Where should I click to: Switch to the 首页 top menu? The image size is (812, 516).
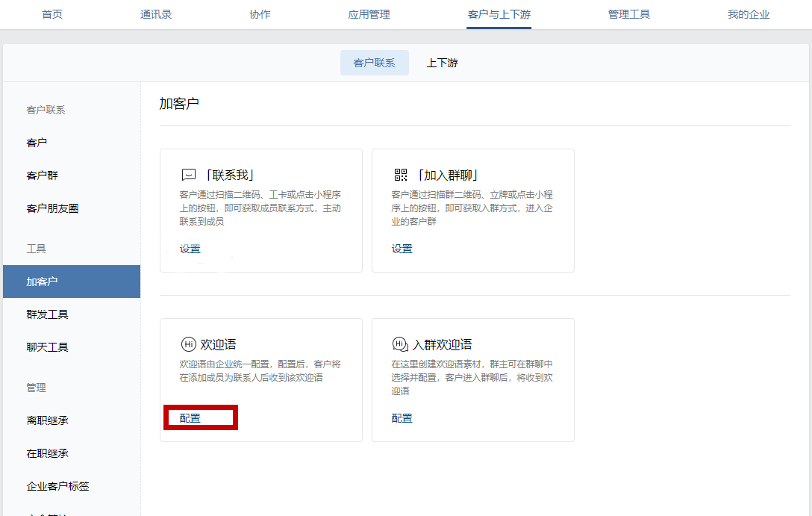pos(52,14)
